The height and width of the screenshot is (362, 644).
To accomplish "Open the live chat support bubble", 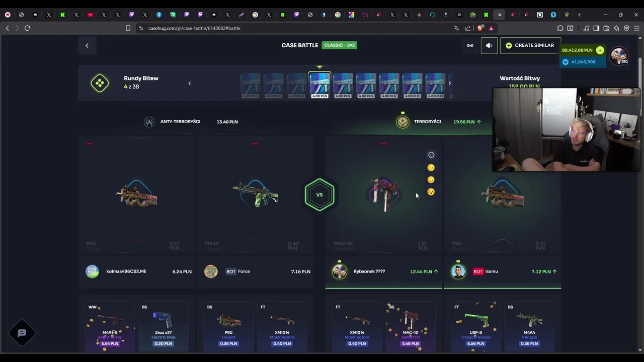I will (22, 333).
